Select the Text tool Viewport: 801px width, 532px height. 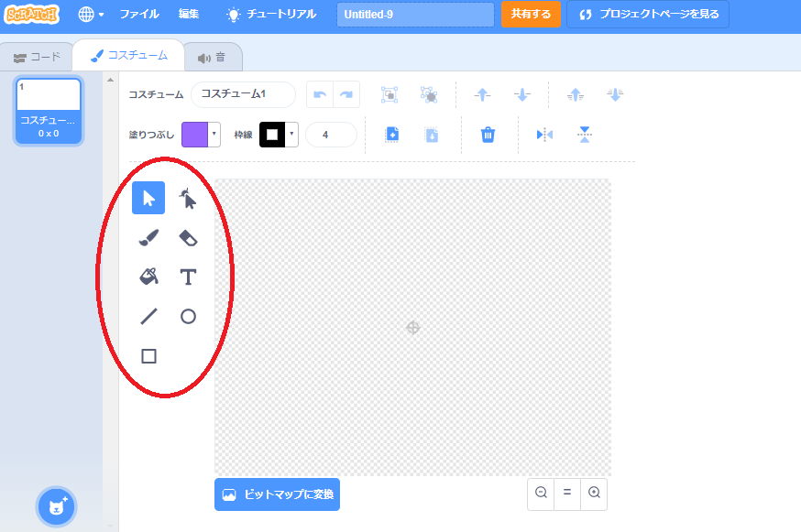pyautogui.click(x=188, y=277)
